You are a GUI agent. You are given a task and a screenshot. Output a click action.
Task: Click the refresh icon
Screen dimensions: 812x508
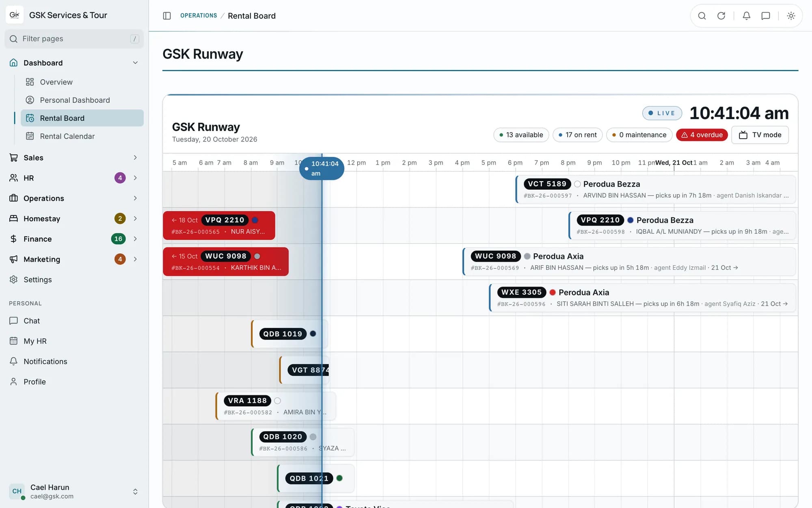[x=721, y=16]
